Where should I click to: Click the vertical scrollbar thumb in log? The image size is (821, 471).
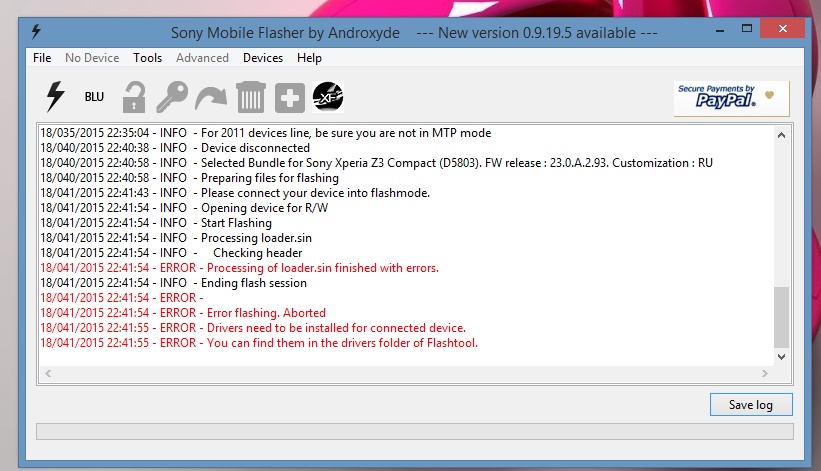781,315
